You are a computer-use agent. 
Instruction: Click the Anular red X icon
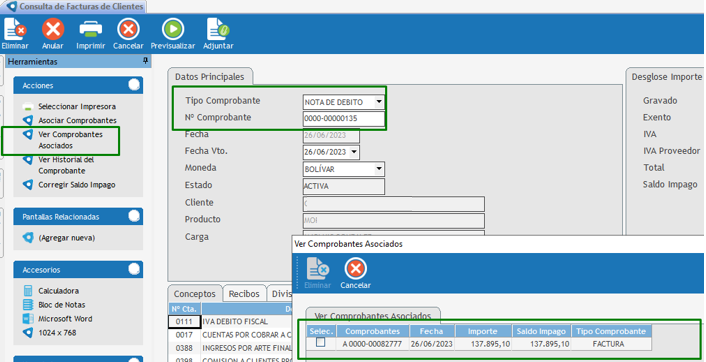click(x=53, y=30)
